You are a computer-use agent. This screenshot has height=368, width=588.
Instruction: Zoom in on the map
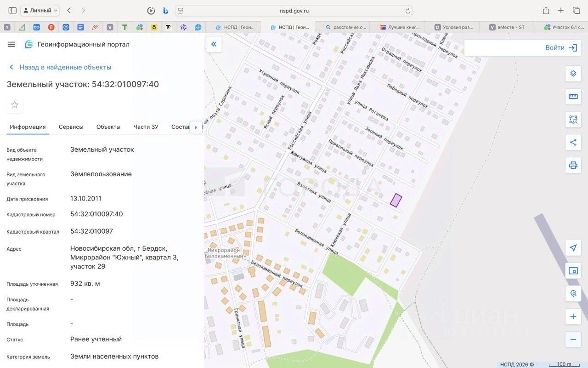[573, 316]
